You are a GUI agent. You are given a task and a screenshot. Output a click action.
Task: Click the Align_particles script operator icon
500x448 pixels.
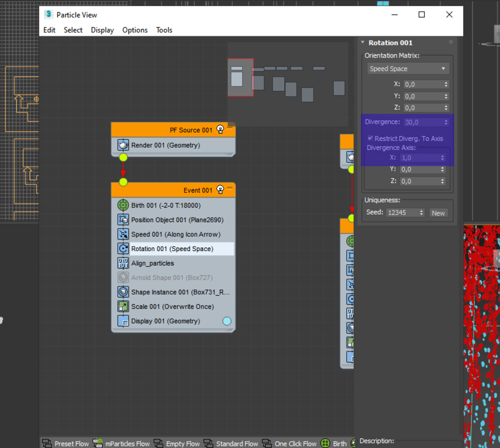123,263
